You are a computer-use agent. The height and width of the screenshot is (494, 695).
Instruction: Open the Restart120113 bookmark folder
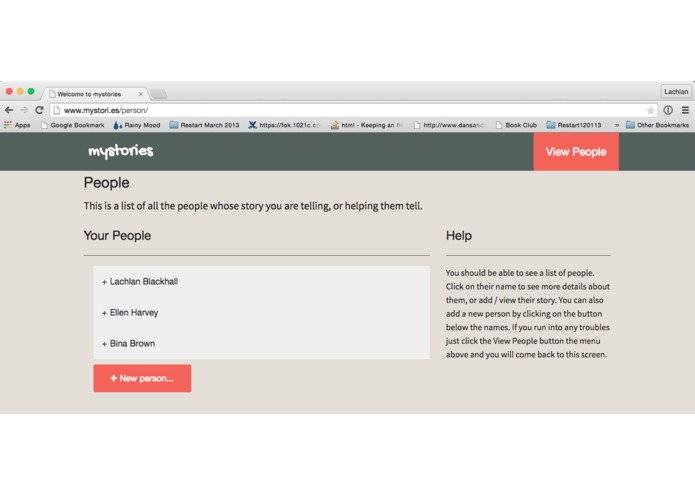(x=574, y=125)
